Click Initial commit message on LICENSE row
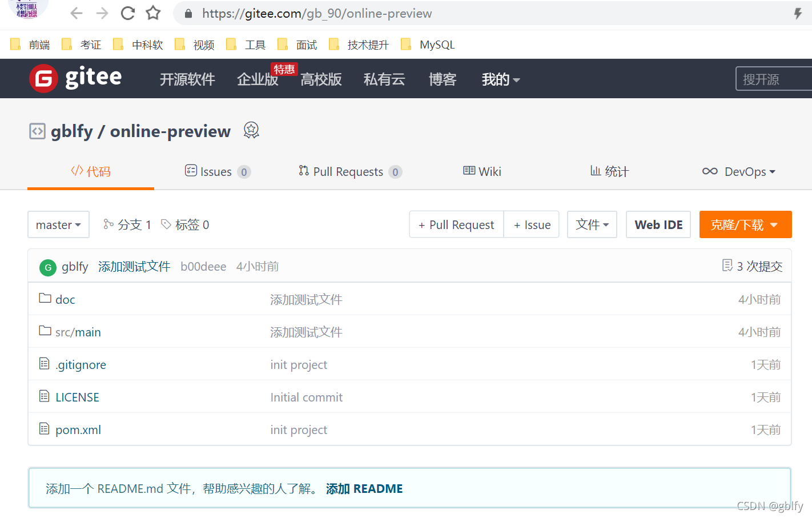Image resolution: width=812 pixels, height=518 pixels. 307,397
